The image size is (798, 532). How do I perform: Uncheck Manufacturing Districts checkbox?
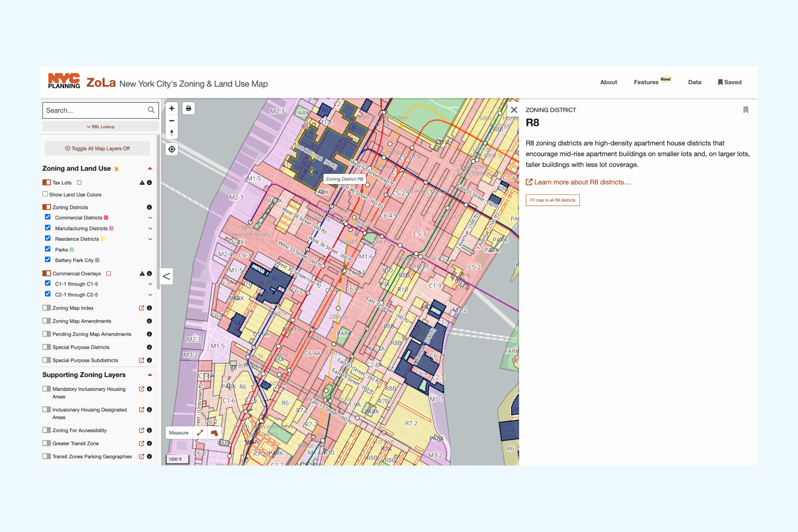click(48, 228)
